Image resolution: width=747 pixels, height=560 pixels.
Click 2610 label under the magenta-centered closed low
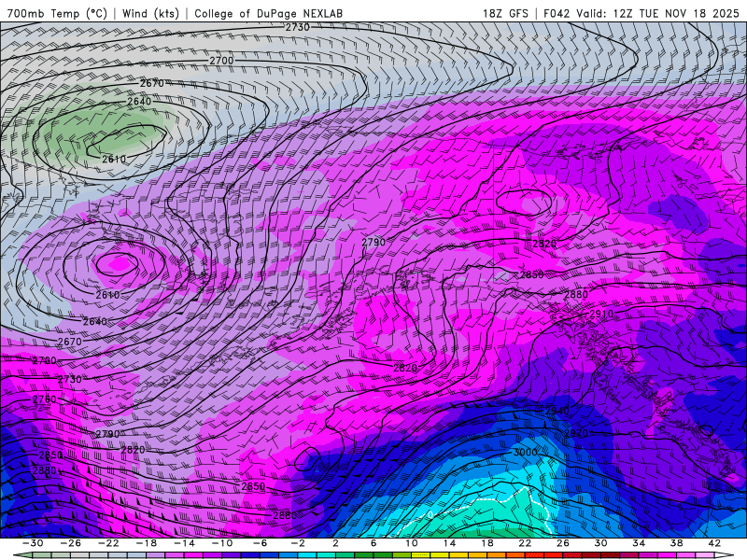107,295
